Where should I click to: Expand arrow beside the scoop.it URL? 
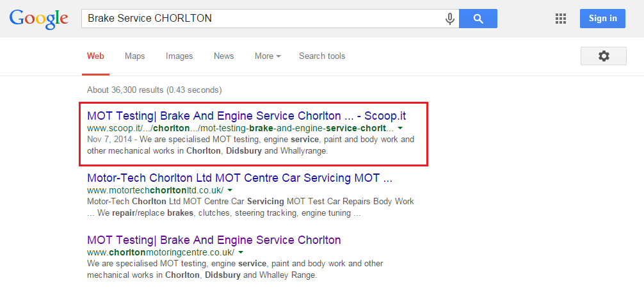click(x=400, y=128)
